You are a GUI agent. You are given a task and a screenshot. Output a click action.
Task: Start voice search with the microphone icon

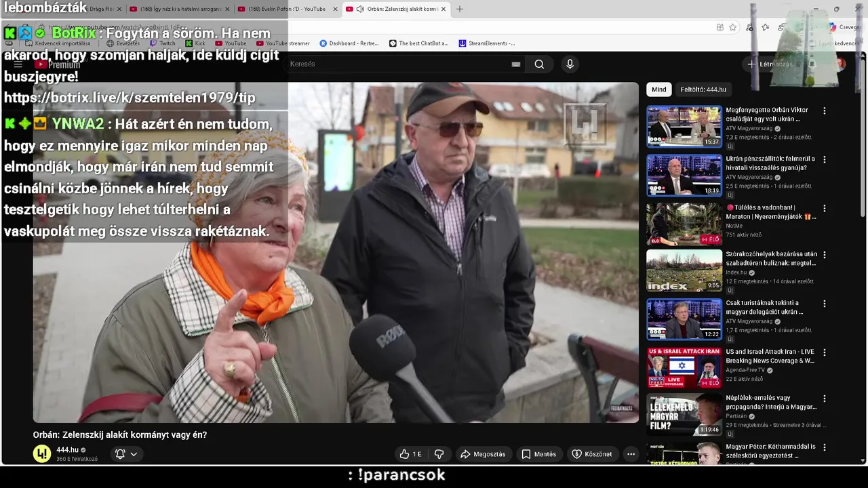(x=570, y=64)
